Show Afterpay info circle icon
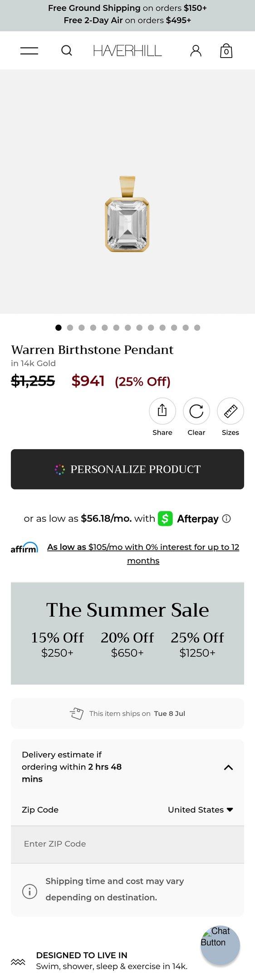This screenshot has height=980, width=255. pos(227,519)
